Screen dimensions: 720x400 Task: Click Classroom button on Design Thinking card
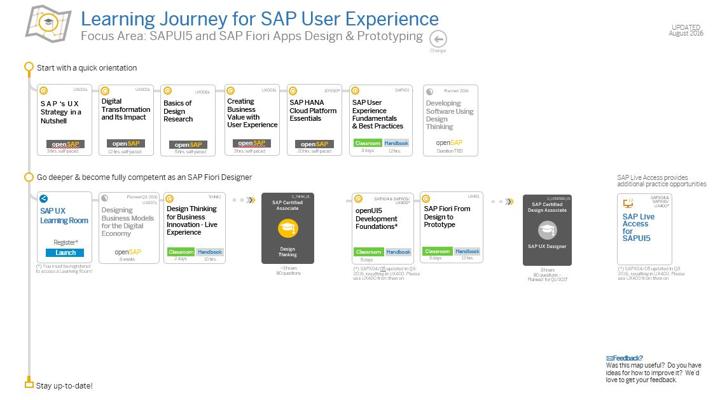[x=181, y=252]
